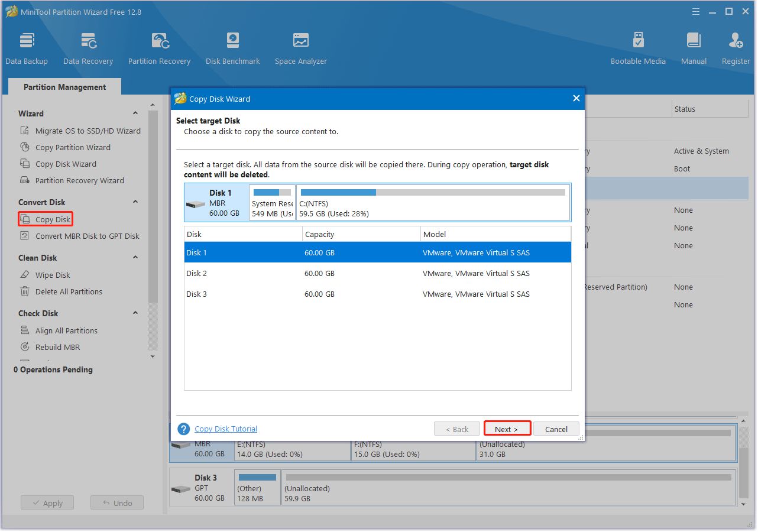Viewport: 758px width, 532px height.
Task: Open the Space Analyzer tool
Action: click(301, 48)
